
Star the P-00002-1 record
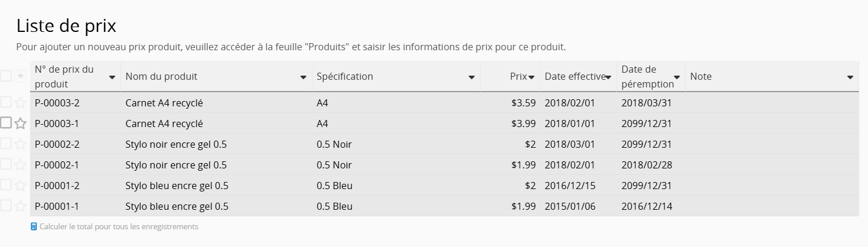tap(21, 165)
